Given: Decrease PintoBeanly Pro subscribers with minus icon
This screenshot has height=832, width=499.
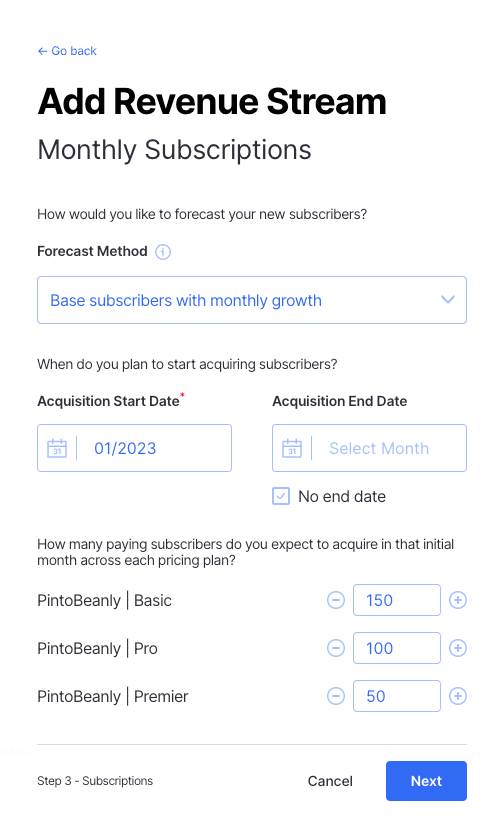Looking at the screenshot, I should (335, 648).
